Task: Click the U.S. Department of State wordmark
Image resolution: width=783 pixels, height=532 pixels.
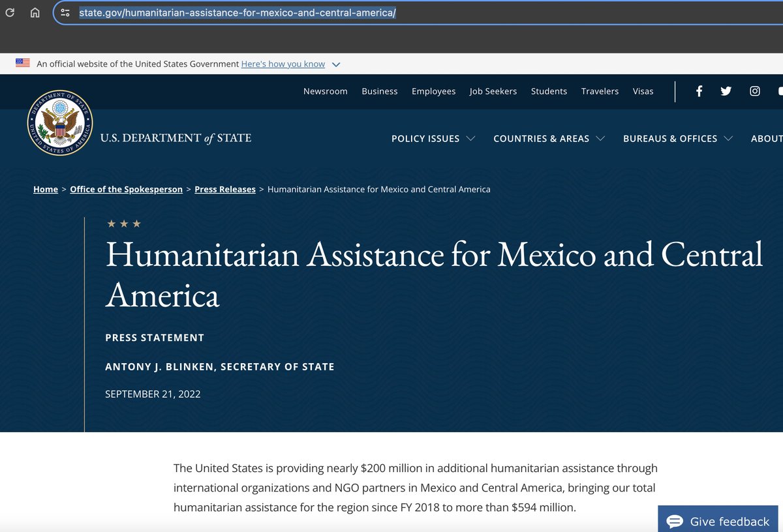Action: (x=176, y=138)
